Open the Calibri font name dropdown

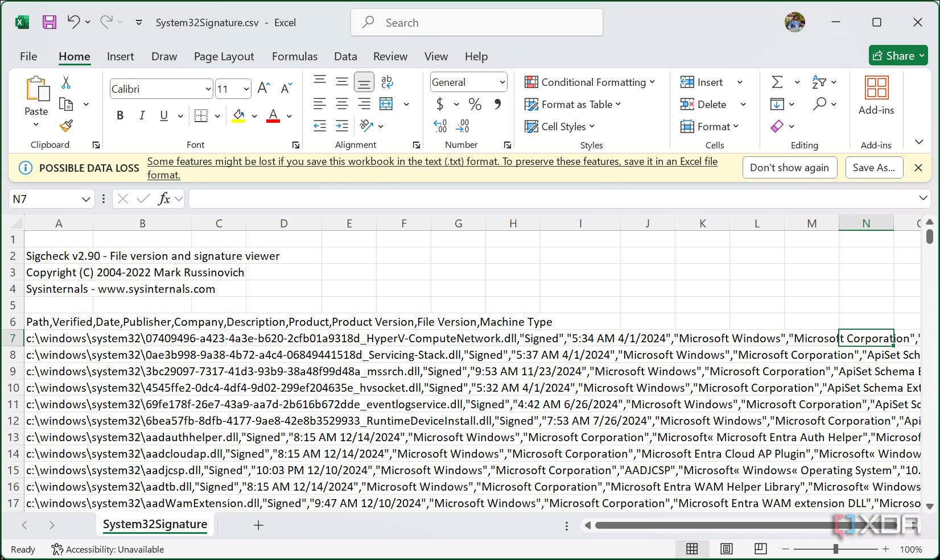point(208,89)
